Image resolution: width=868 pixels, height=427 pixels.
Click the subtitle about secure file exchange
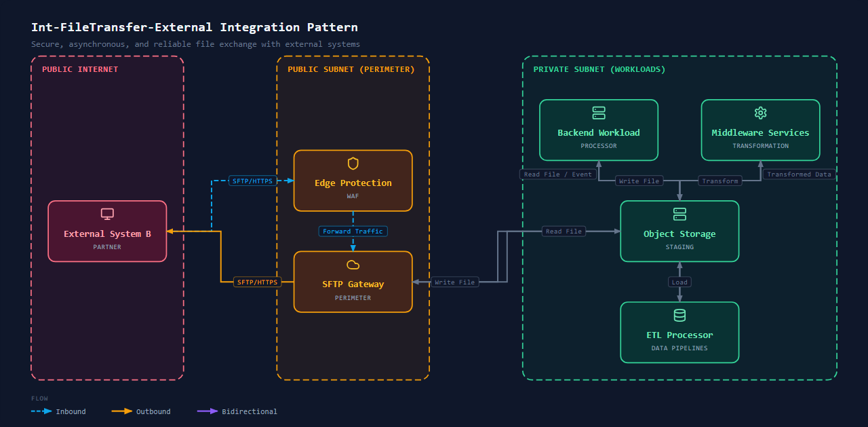[195, 44]
